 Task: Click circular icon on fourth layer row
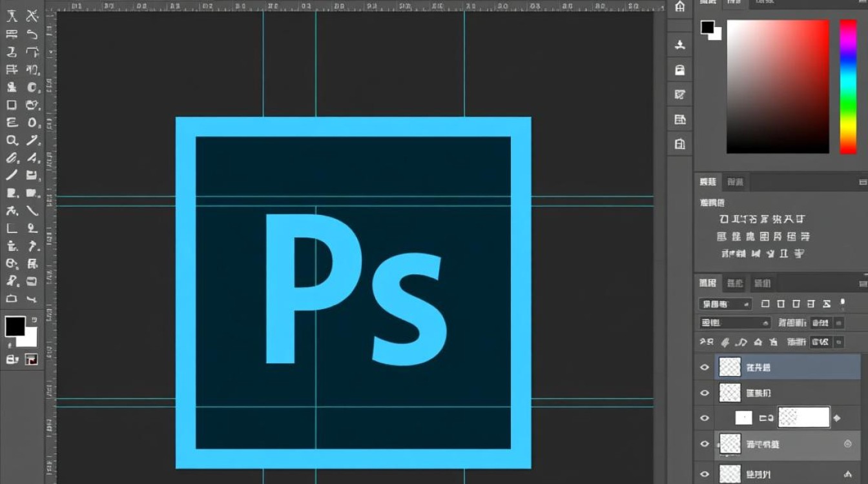(848, 444)
